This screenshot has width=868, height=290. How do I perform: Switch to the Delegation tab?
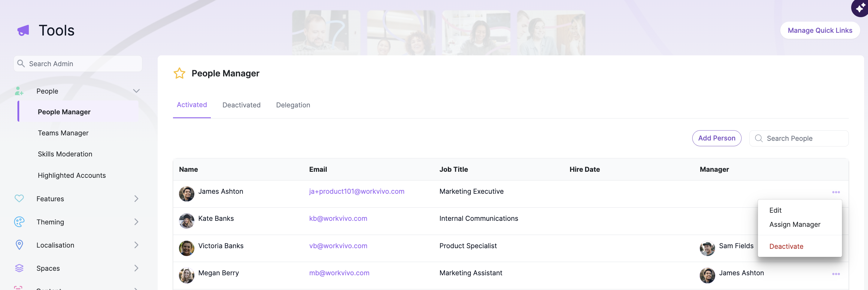(293, 105)
